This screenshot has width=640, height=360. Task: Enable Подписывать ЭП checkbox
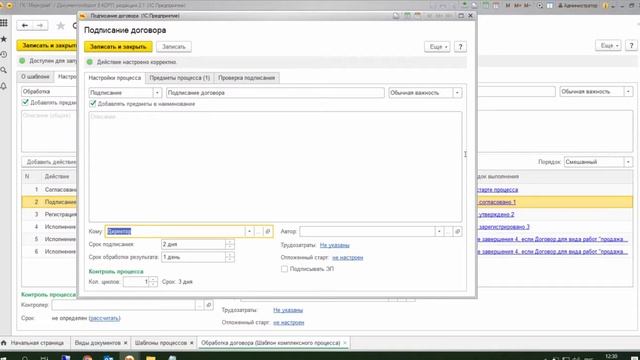click(284, 269)
